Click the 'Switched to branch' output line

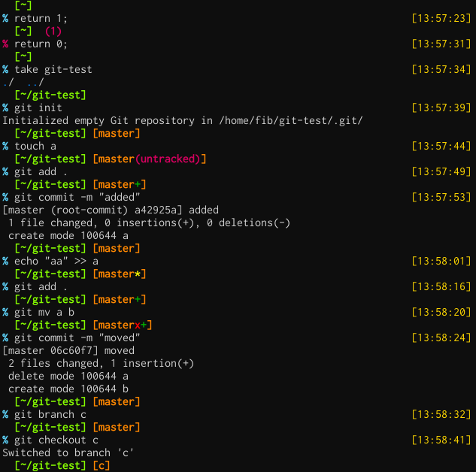68,453
